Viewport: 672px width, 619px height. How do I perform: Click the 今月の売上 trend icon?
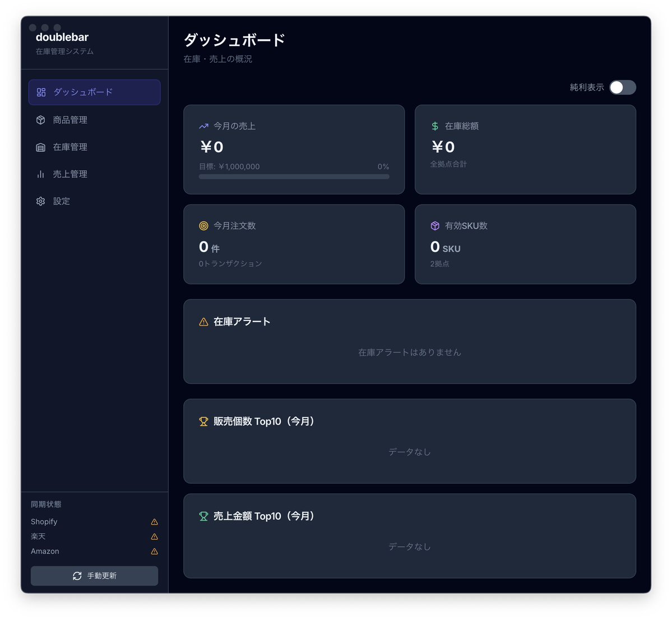coord(203,126)
